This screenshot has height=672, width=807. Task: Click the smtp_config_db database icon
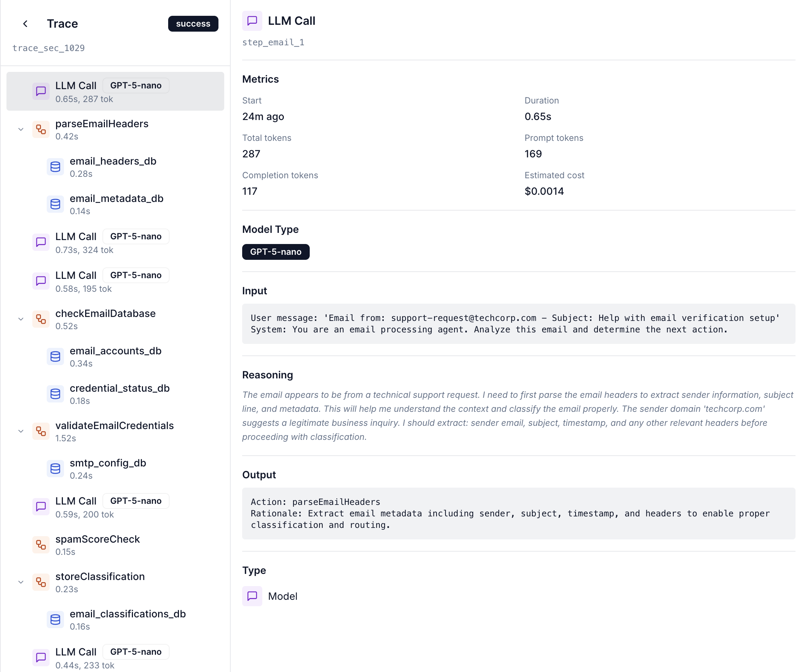click(55, 469)
